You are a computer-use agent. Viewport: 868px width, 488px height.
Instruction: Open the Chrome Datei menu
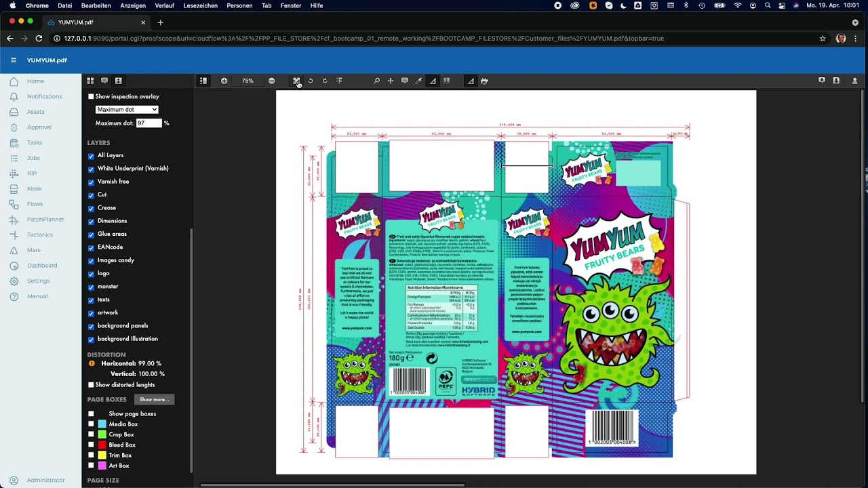click(x=65, y=5)
